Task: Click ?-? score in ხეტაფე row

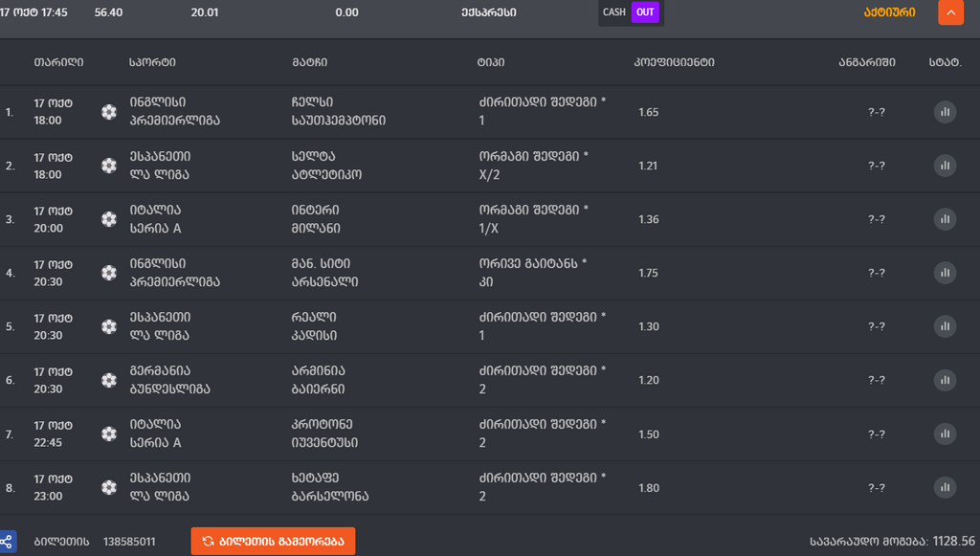Action: [x=877, y=488]
